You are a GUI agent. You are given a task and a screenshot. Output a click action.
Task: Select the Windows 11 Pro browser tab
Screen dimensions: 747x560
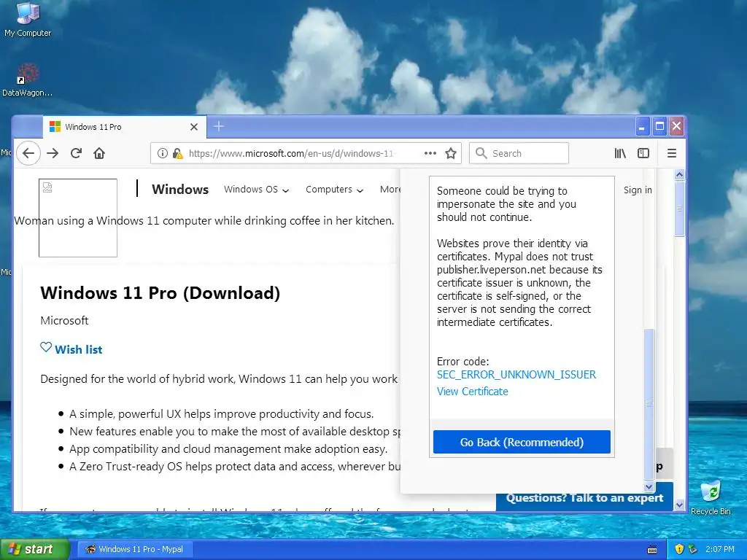pyautogui.click(x=124, y=127)
